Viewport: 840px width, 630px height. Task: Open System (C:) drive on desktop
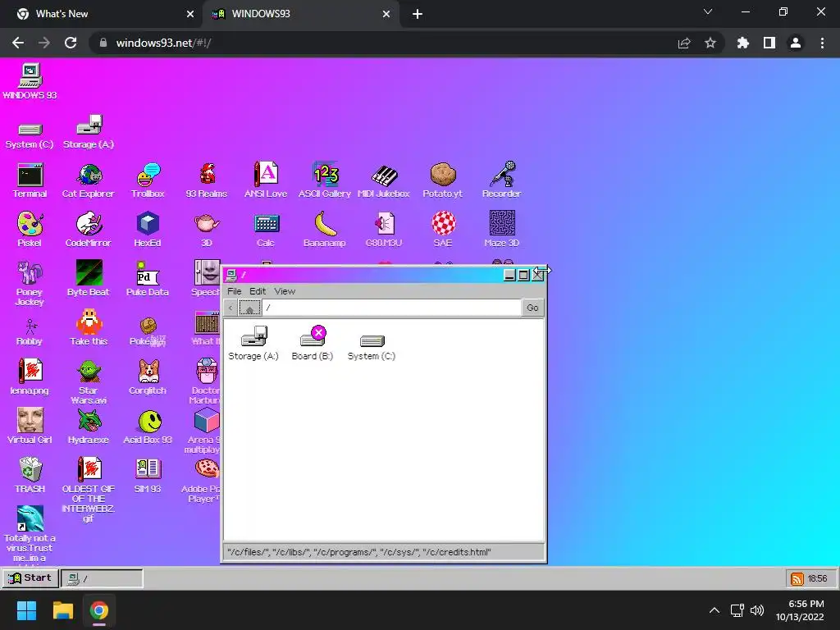[30, 135]
